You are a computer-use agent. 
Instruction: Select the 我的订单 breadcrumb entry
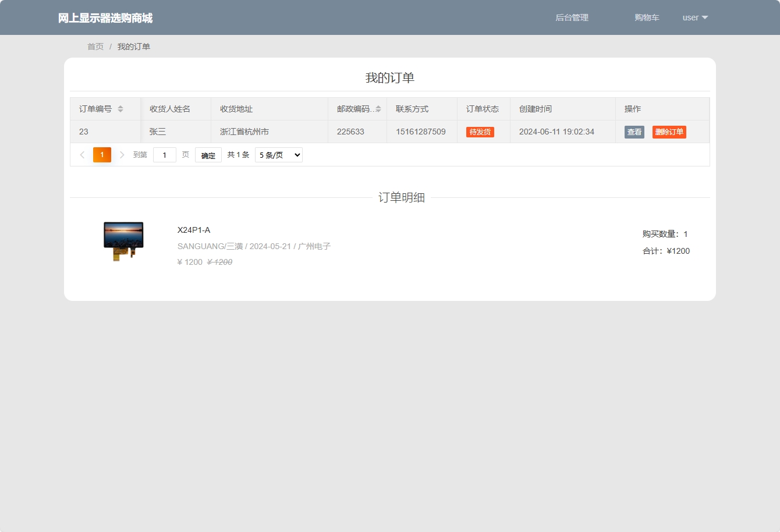[x=133, y=46]
